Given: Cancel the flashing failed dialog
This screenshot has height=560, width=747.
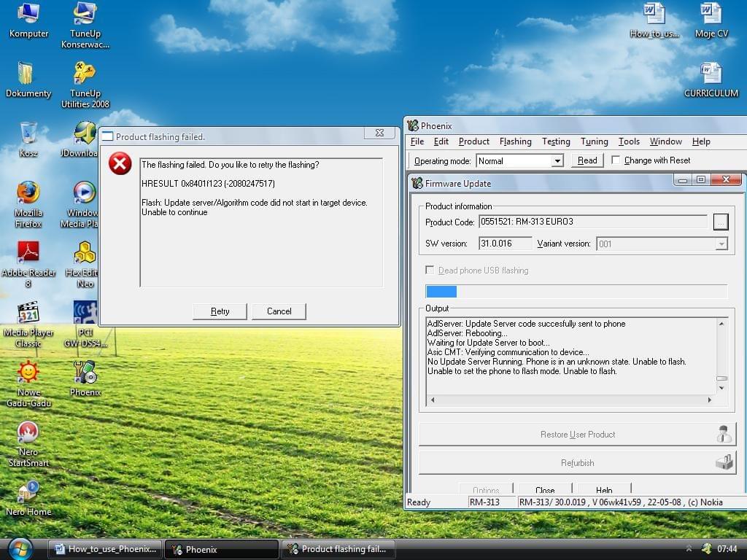Looking at the screenshot, I should coord(279,311).
